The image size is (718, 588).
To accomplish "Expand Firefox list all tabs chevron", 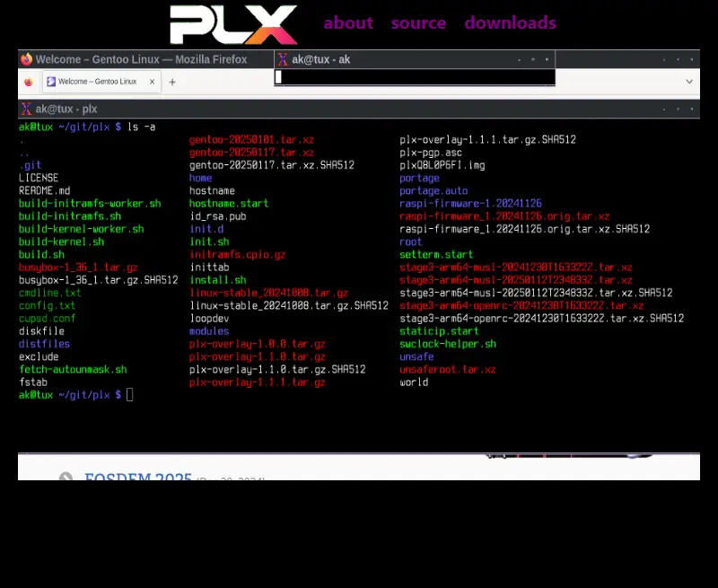I will [689, 82].
